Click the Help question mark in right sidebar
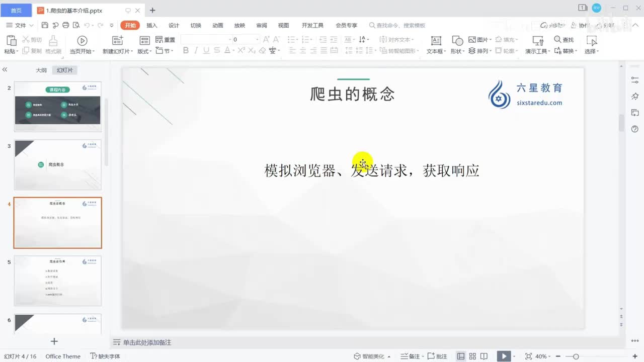644x362 pixels. 635,129
